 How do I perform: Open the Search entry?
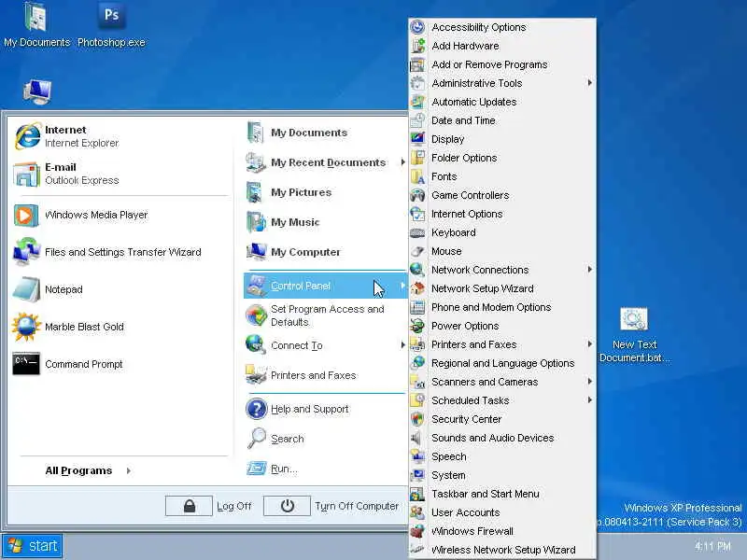tap(325, 439)
